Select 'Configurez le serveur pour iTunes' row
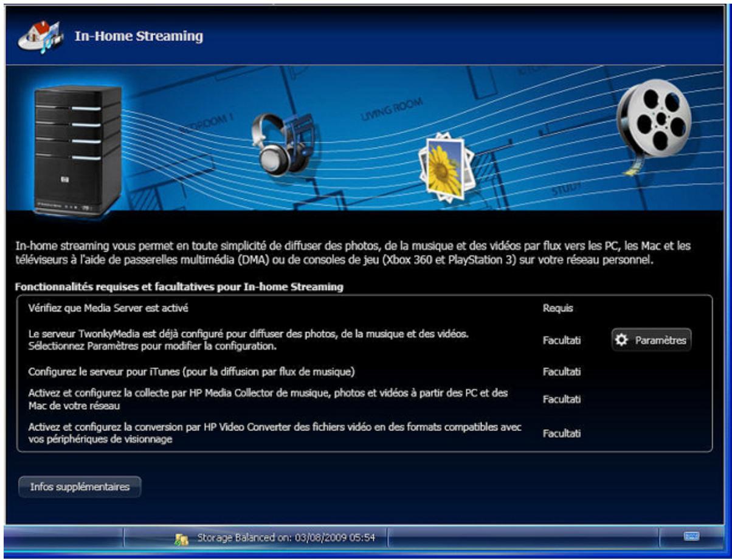This screenshot has height=560, width=732. [x=364, y=371]
